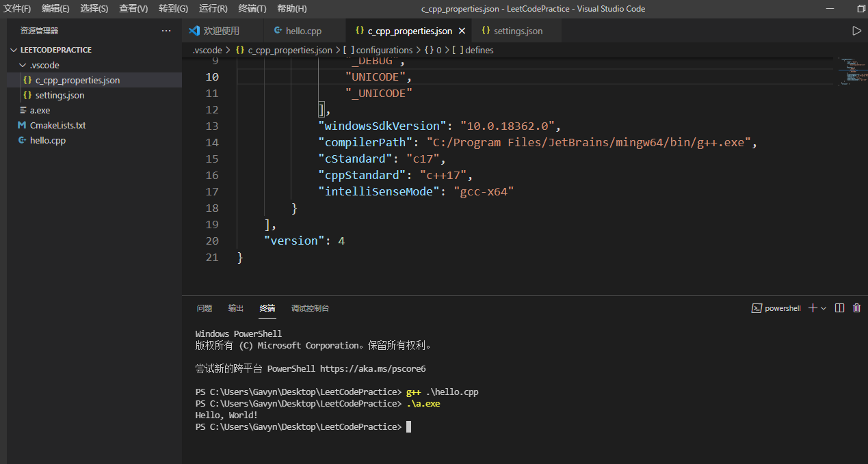Switch to the 调试控制台 panel
Viewport: 868px width, 464px height.
click(310, 308)
